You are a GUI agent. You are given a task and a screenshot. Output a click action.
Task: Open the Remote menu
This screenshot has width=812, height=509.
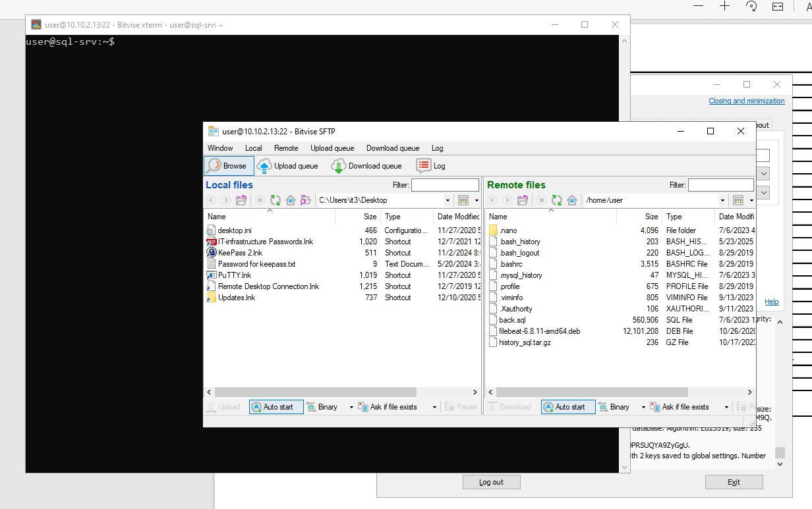point(286,148)
